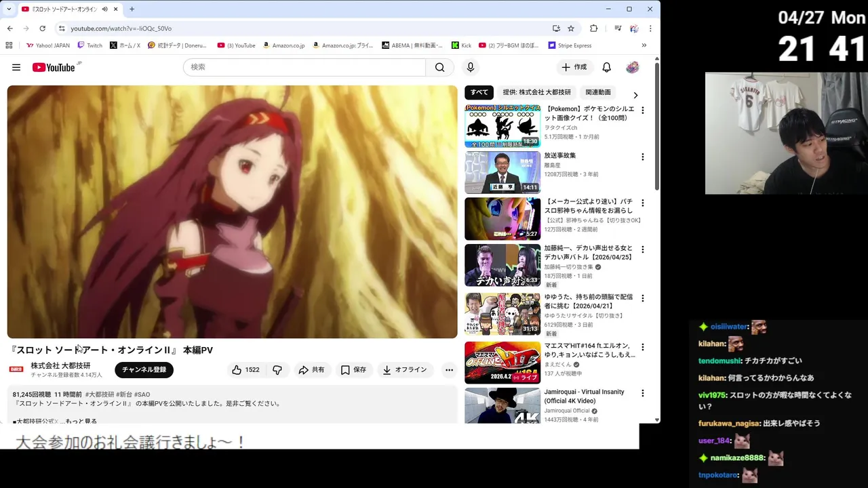Close the スロット ソードアート tab
Image resolution: width=868 pixels, height=488 pixels.
(x=116, y=9)
